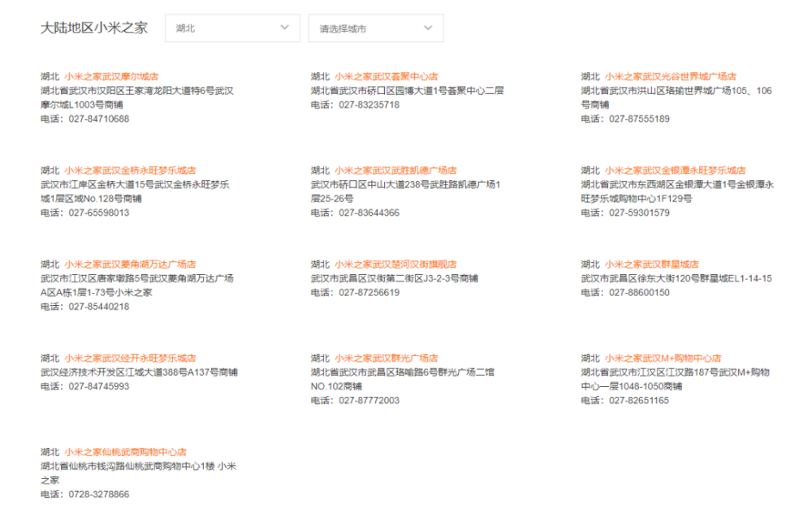Viewport: 812px width, 529px height.
Task: Select phone number 027-88600150
Action: [x=639, y=292]
